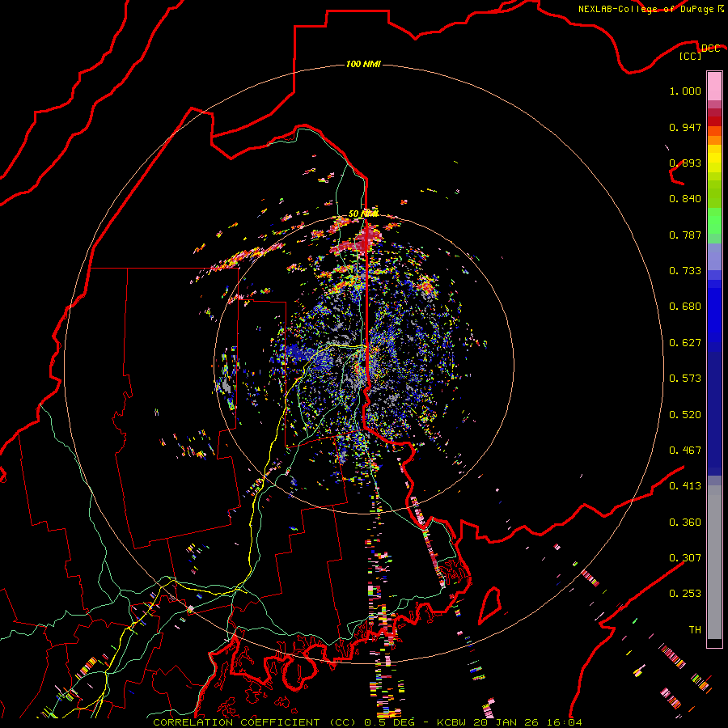Select the 50 NMI range ring label
728x728 pixels.
pyautogui.click(x=363, y=214)
